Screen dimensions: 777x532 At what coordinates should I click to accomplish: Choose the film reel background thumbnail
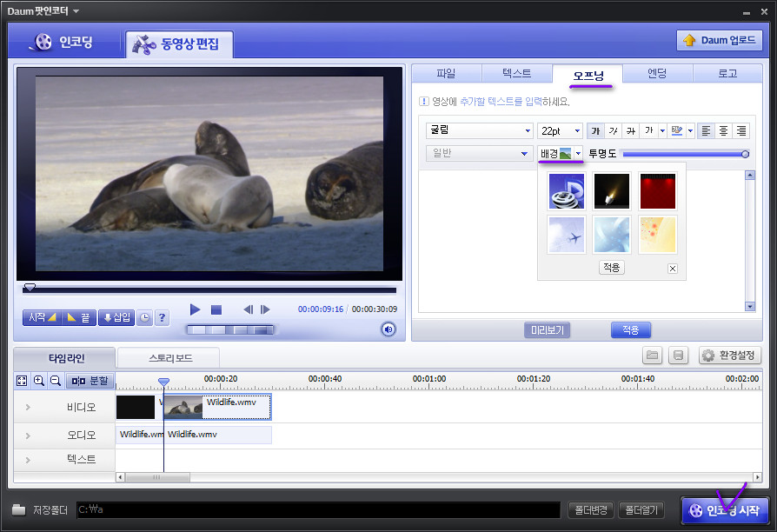[x=567, y=191]
